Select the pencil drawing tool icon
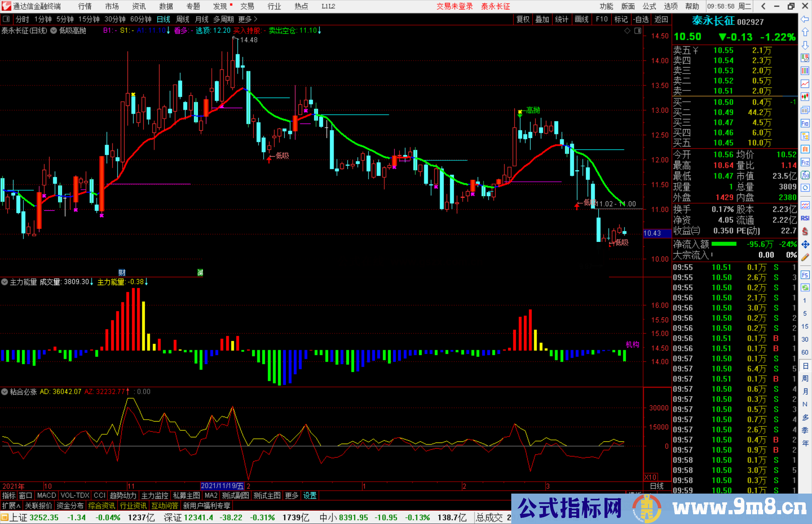 pos(805,257)
